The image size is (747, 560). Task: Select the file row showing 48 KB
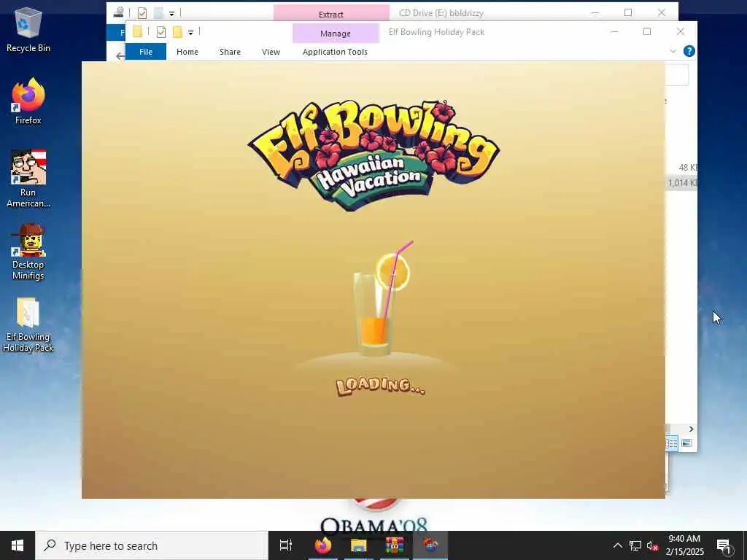[681, 168]
